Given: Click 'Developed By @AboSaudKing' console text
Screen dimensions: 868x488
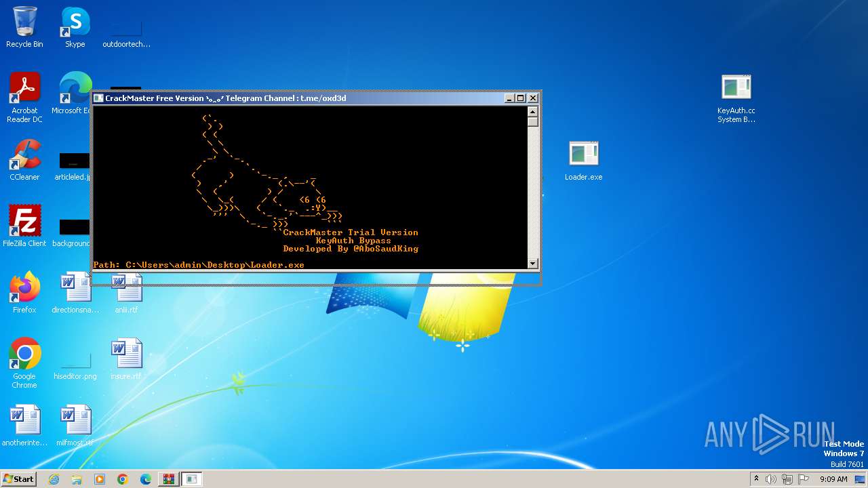Looking at the screenshot, I should pyautogui.click(x=351, y=249).
